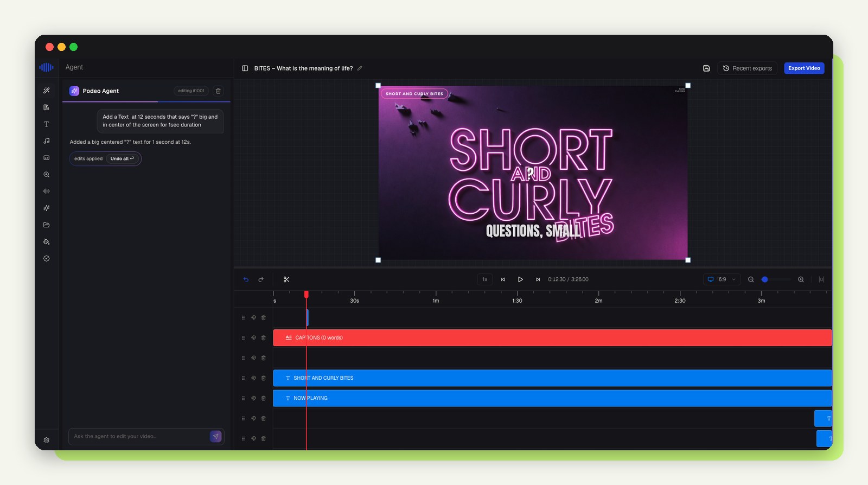Skip to the start of the video
This screenshot has height=485, width=868.
(x=503, y=279)
